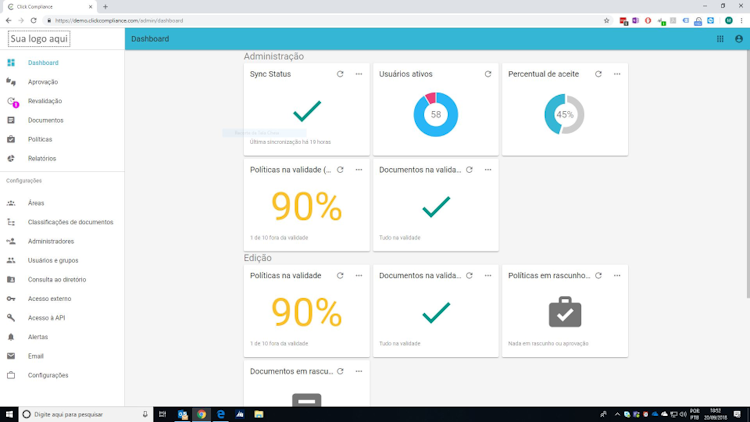This screenshot has height=422, width=750.
Task: Refresh the Sync Status card
Action: click(x=340, y=74)
